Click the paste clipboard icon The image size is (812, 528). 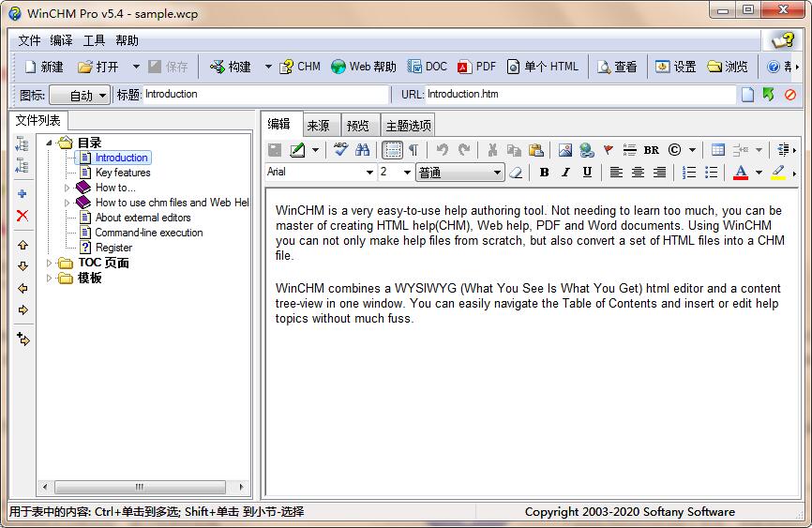(536, 150)
